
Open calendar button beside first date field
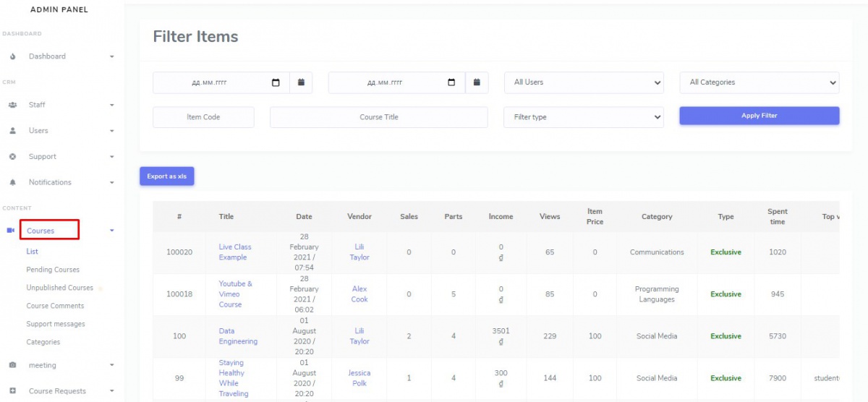point(301,82)
